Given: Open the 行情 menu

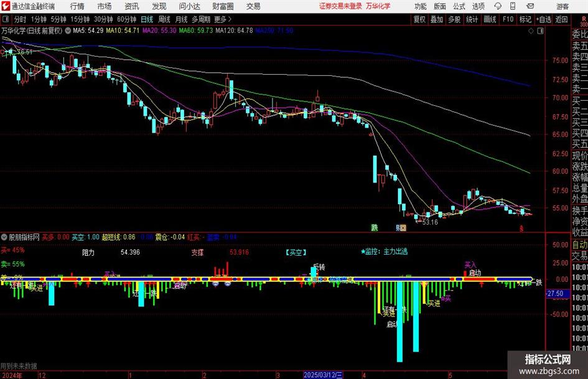Looking at the screenshot, I should click(77, 6).
